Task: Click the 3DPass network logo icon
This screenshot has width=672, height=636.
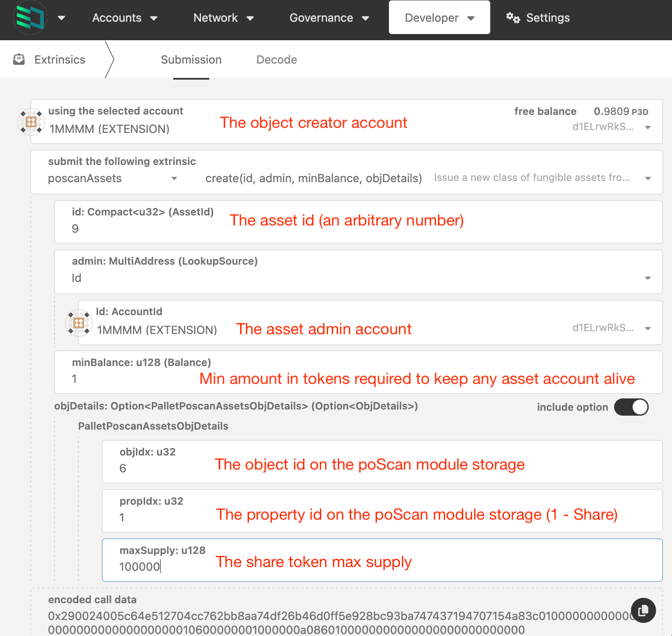Action: pyautogui.click(x=30, y=18)
